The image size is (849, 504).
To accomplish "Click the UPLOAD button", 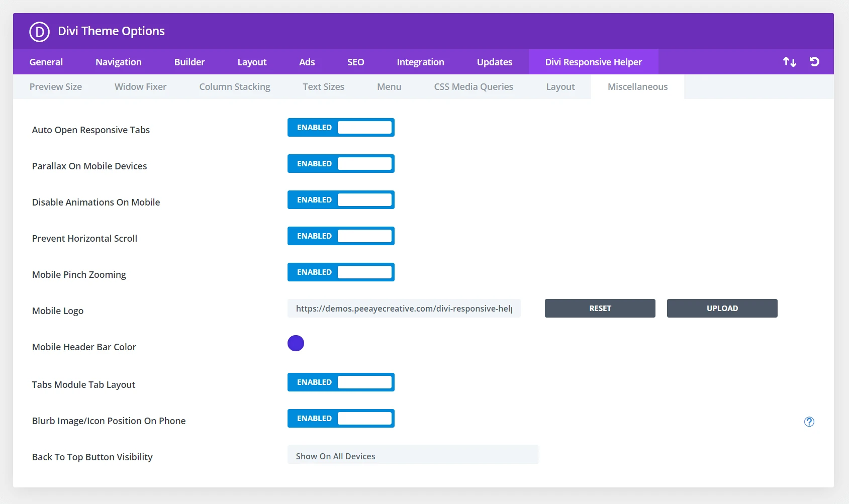I will (722, 309).
